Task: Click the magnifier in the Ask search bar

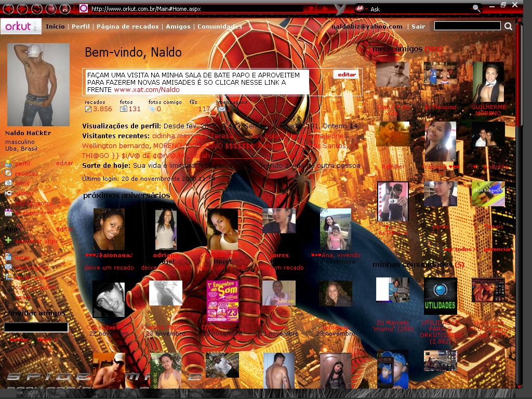Action: pos(476,9)
